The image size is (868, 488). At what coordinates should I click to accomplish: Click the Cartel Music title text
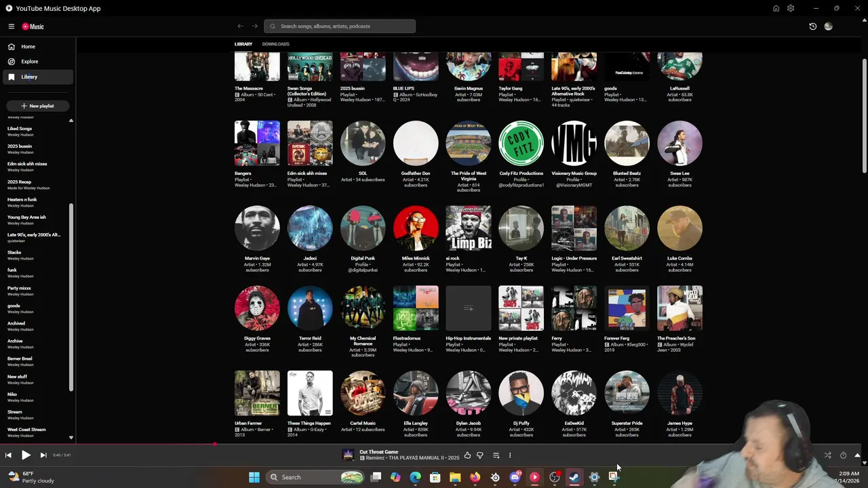click(363, 424)
